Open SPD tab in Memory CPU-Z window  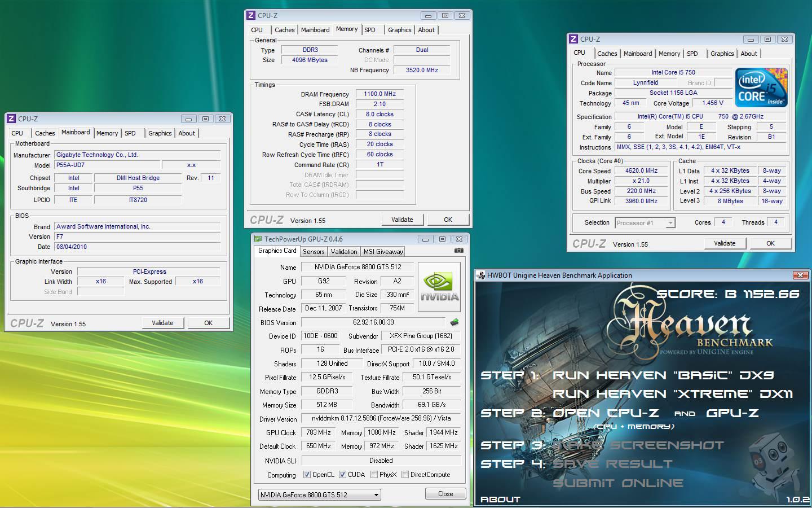pyautogui.click(x=370, y=30)
